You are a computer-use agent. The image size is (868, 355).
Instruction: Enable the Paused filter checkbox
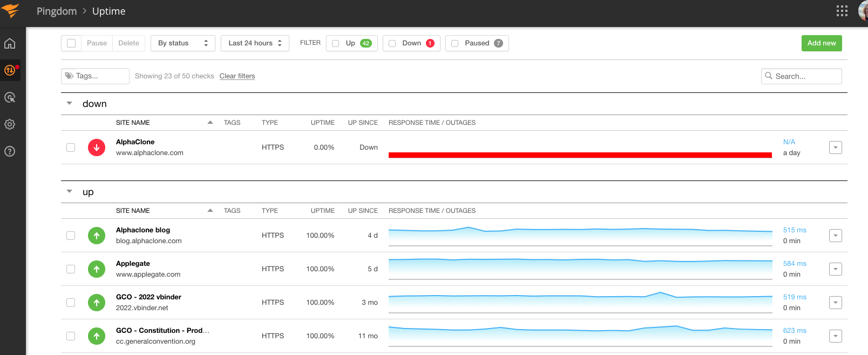click(x=455, y=43)
